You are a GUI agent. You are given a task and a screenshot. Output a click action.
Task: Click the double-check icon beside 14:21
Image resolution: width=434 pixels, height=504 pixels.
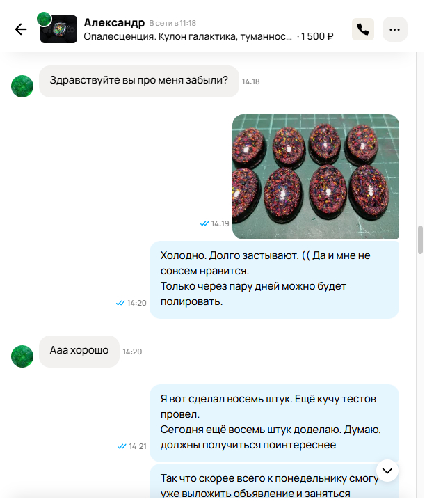[122, 446]
